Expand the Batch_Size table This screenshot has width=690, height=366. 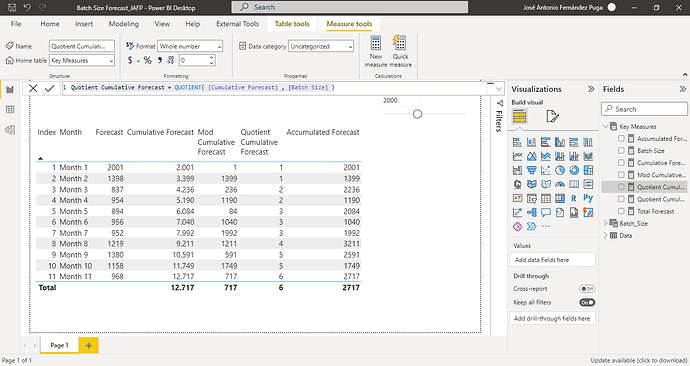tap(606, 223)
